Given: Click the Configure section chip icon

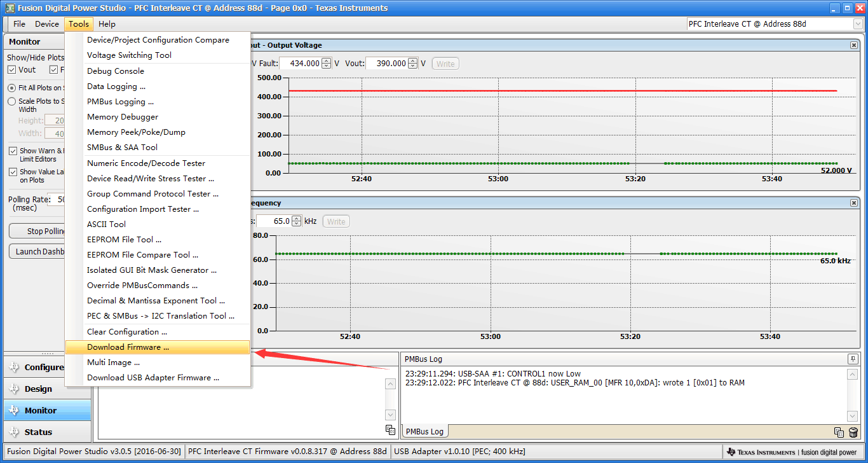Looking at the screenshot, I should [15, 368].
